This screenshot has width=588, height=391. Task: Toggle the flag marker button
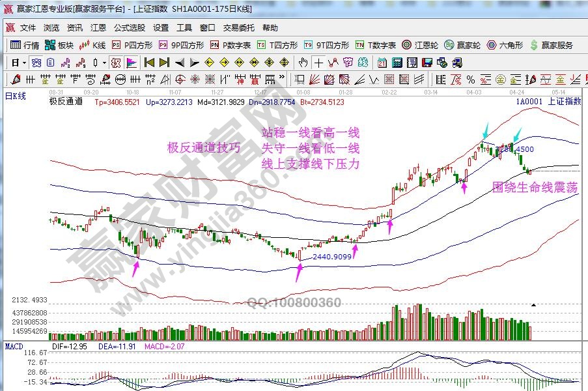click(131, 63)
